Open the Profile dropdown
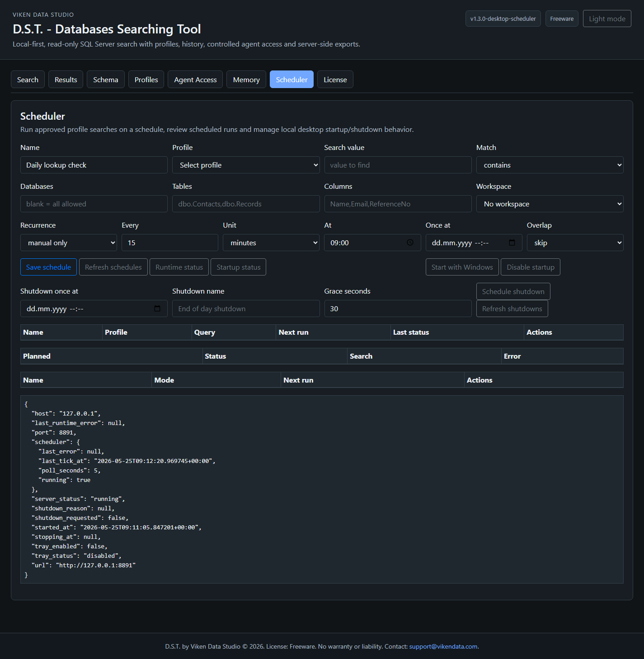644x659 pixels. tap(246, 165)
